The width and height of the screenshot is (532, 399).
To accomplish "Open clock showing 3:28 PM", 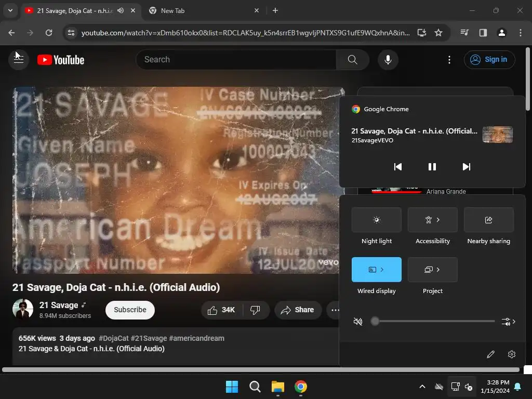I will pos(495,387).
